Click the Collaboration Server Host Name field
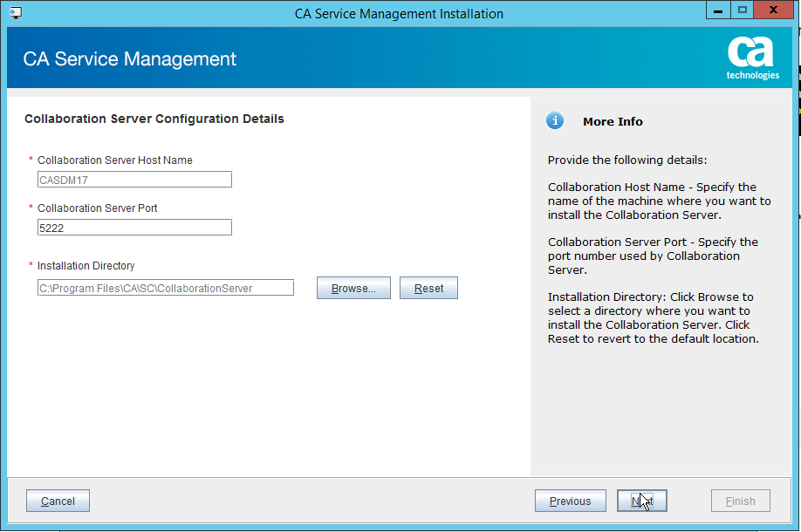Viewport: 801px width, 532px height. tap(134, 180)
